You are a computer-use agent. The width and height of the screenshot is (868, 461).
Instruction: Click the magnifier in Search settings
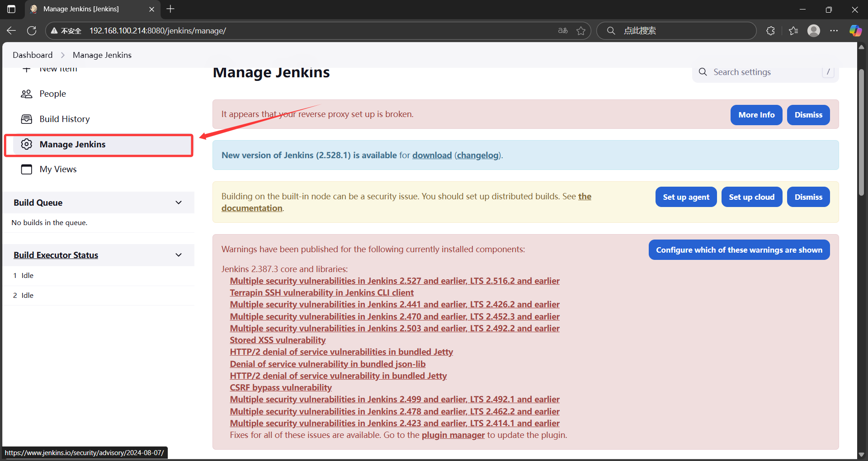[x=703, y=72]
